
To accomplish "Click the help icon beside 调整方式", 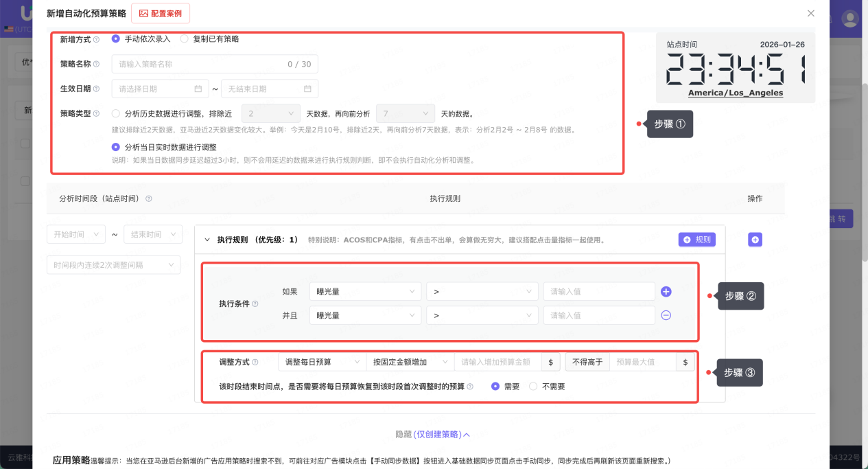I will 255,362.
